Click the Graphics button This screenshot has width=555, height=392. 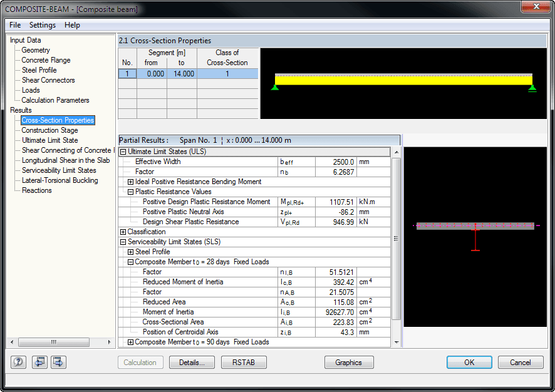point(349,363)
